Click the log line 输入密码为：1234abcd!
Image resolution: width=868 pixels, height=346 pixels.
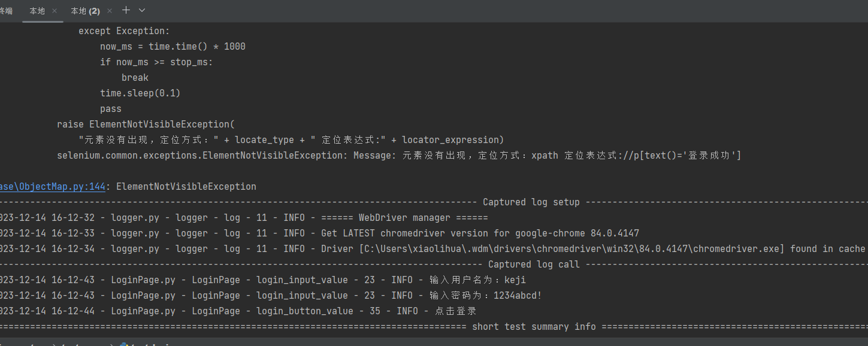click(x=485, y=296)
